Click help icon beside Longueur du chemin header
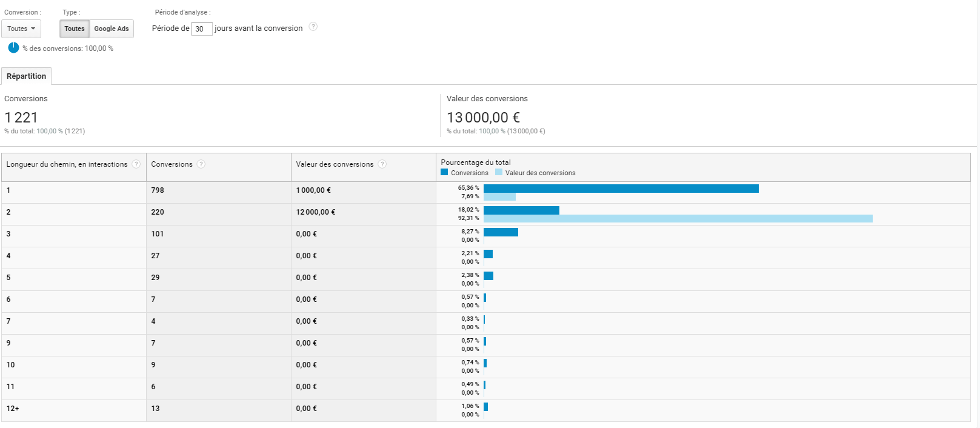 [136, 164]
